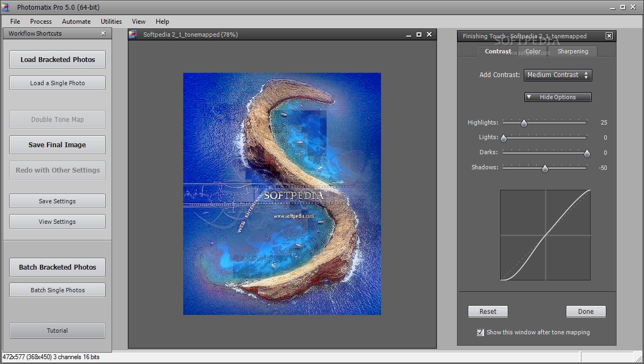644x364 pixels.
Task: Toggle Show this window after tone mapping
Action: (480, 332)
